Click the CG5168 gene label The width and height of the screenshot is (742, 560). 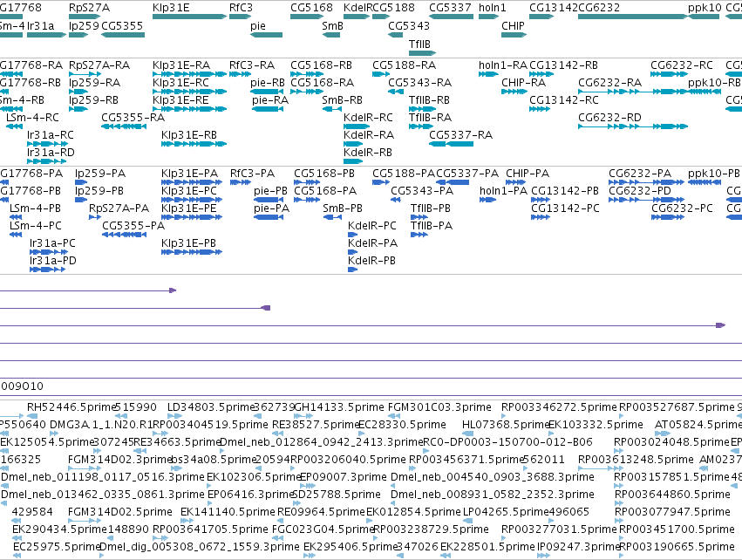[x=311, y=8]
